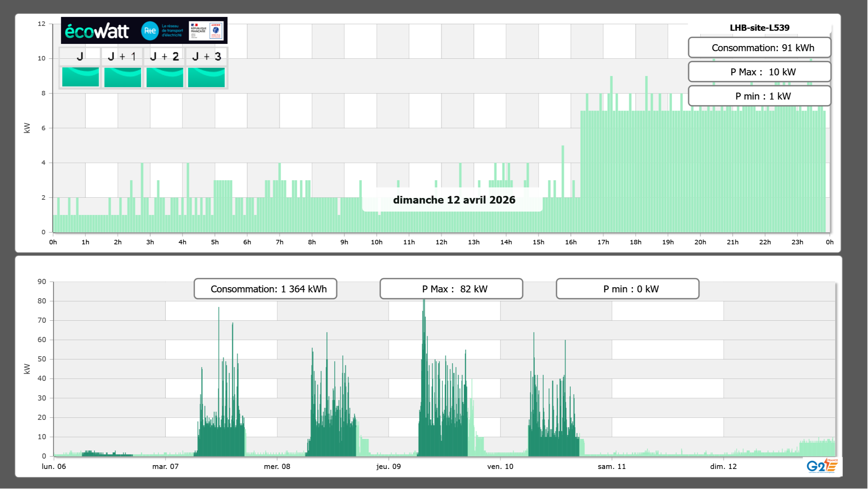Click the écowatt logo
The height and width of the screenshot is (489, 868).
[97, 31]
